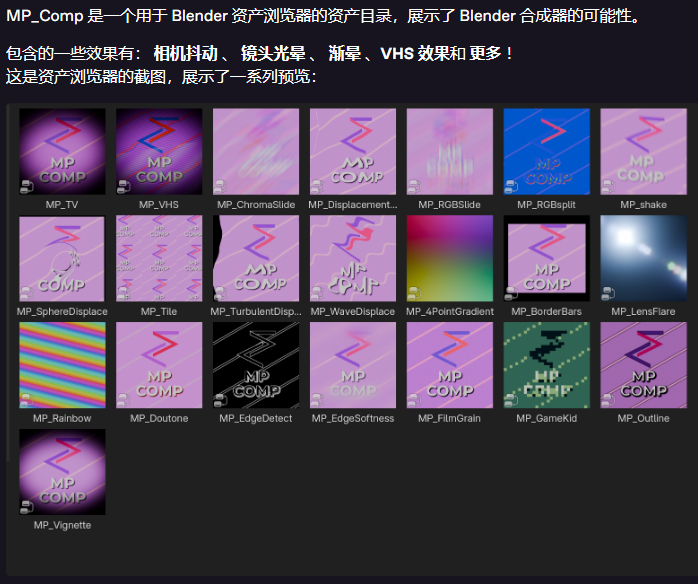The image size is (698, 584).
Task: Select the MP_WaveDisplace thumbnail
Action: (x=353, y=258)
